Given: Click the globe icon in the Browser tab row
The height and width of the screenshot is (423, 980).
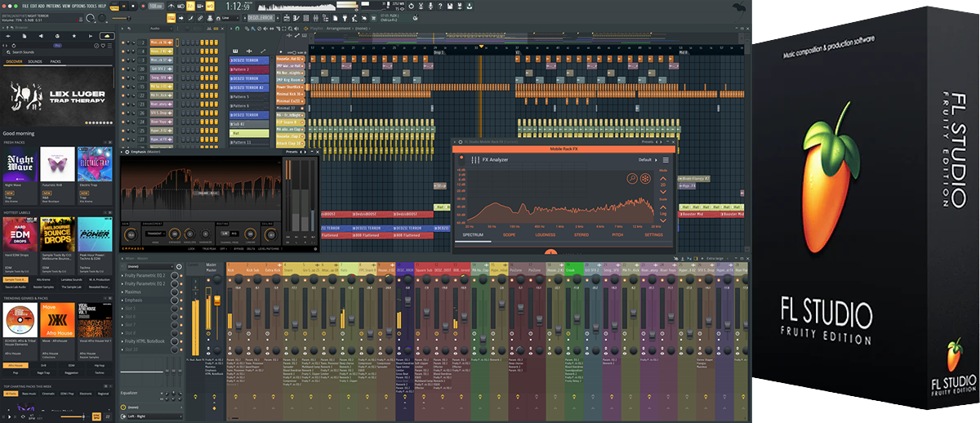Looking at the screenshot, I should pos(57,36).
